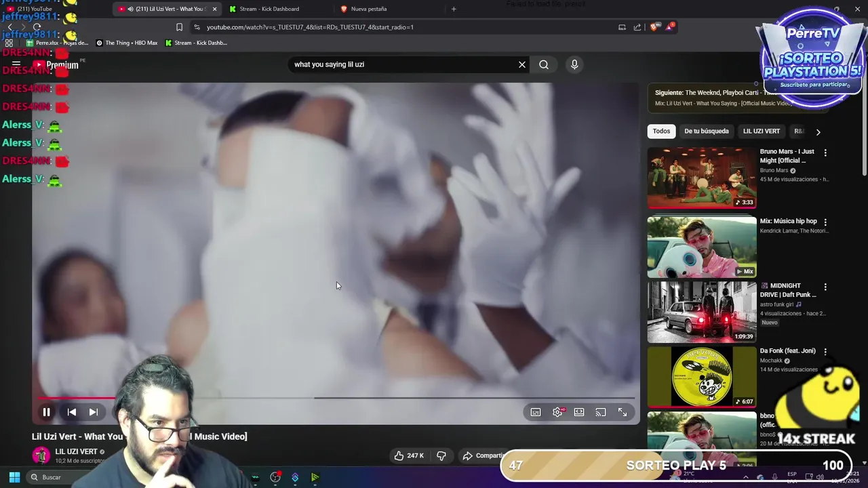The height and width of the screenshot is (488, 868).
Task: Switch to the Stream - Kick Dashboard tab
Action: coord(269,9)
